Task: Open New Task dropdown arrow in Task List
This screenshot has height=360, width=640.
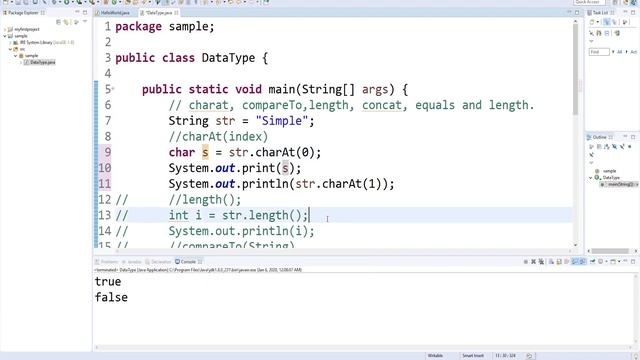Action: pyautogui.click(x=598, y=22)
